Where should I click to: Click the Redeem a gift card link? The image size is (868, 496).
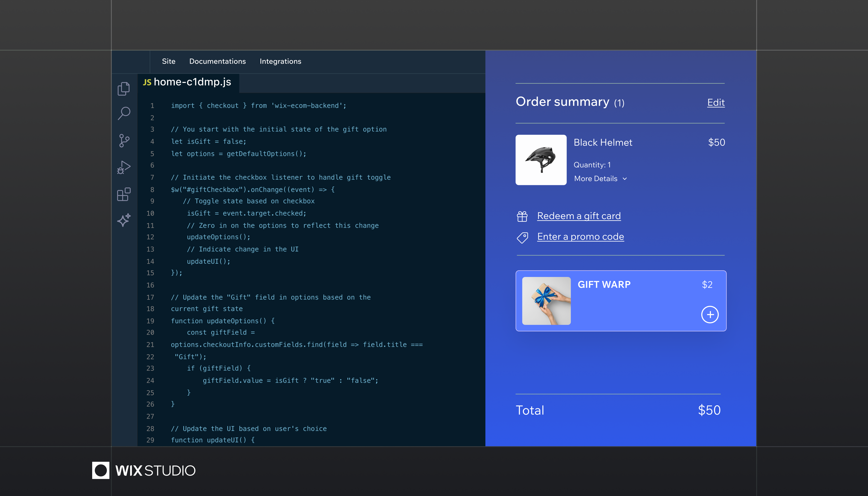point(579,216)
